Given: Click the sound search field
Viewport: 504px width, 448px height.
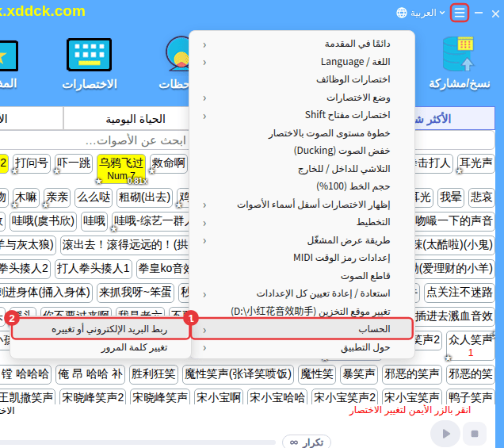Looking at the screenshot, I should (x=95, y=140).
